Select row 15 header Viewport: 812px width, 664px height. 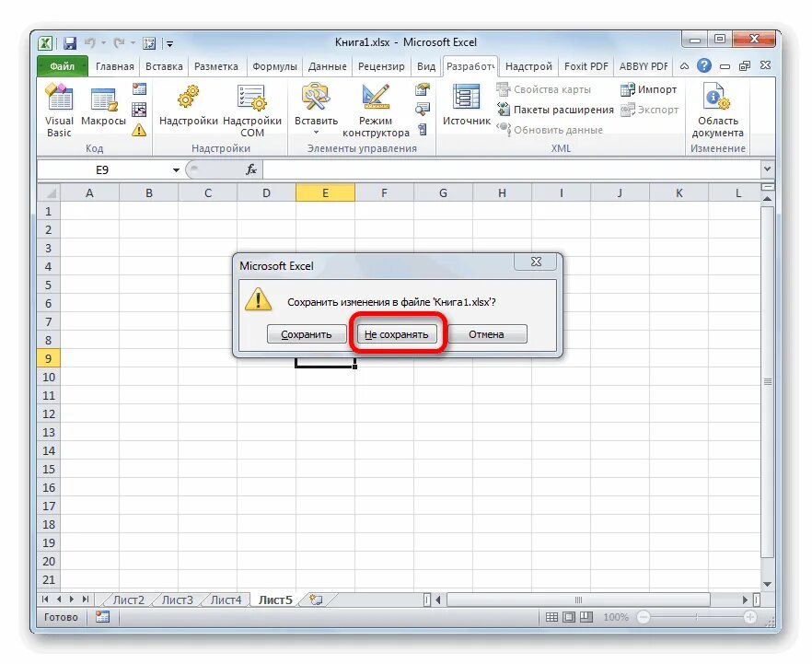click(x=49, y=470)
